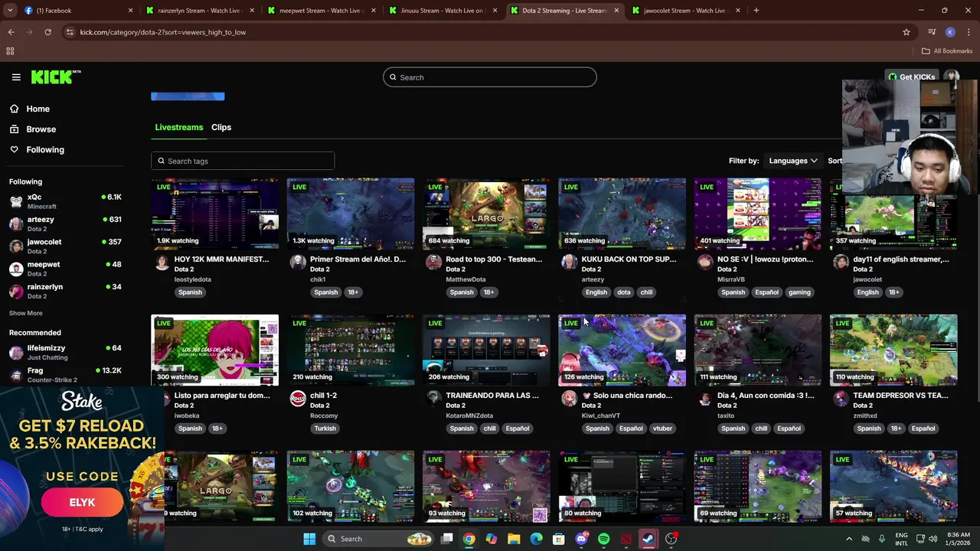Open Browse in the sidebar
This screenshot has height=551, width=980.
[x=41, y=129]
